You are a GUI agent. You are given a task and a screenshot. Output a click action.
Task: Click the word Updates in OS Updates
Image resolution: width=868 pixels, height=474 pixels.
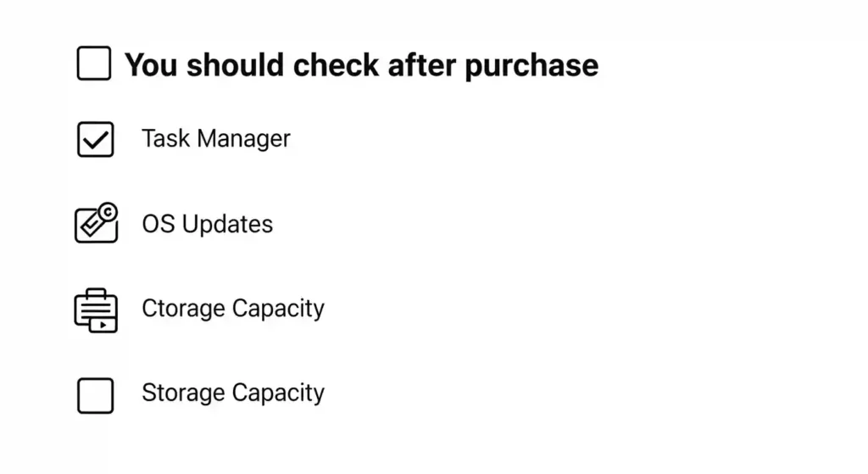227,225
